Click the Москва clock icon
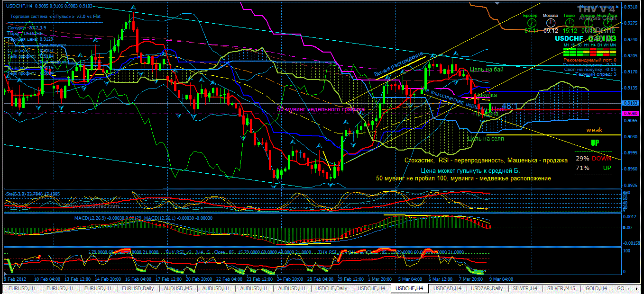 (551, 22)
